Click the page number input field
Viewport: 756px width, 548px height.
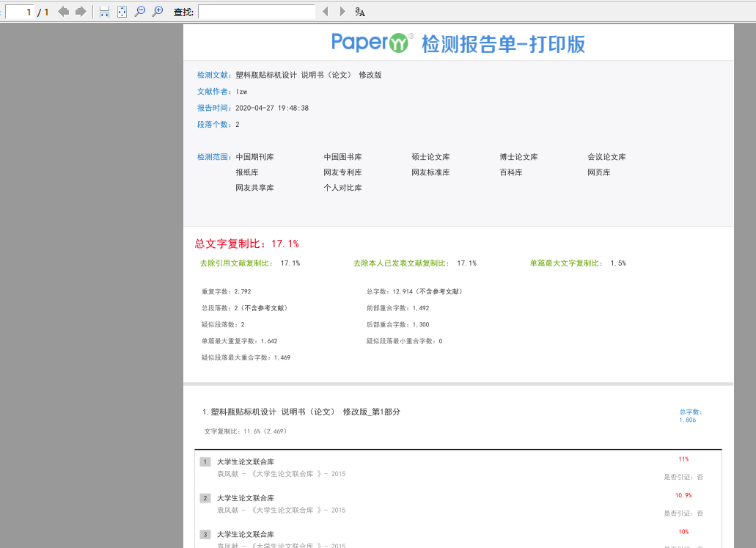coord(19,12)
